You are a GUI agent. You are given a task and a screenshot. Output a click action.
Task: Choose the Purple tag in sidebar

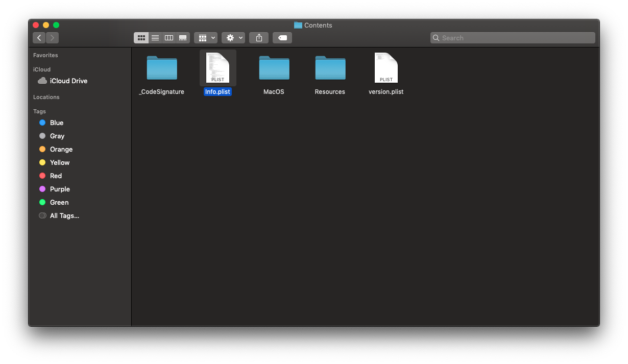pyautogui.click(x=60, y=189)
